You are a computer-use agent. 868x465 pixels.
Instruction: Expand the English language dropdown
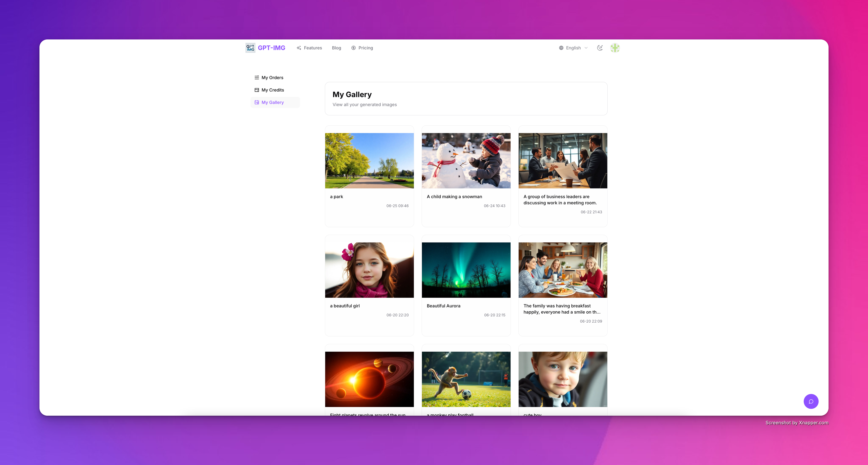(x=573, y=48)
